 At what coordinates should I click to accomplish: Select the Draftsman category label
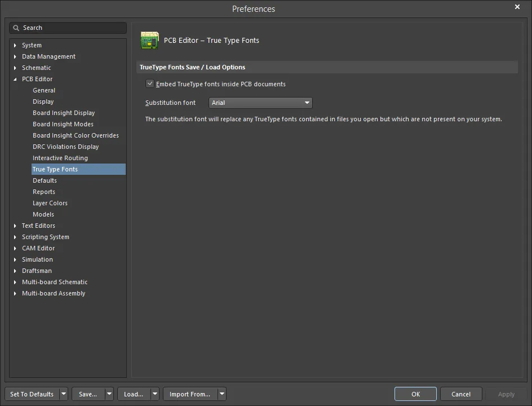coord(37,271)
